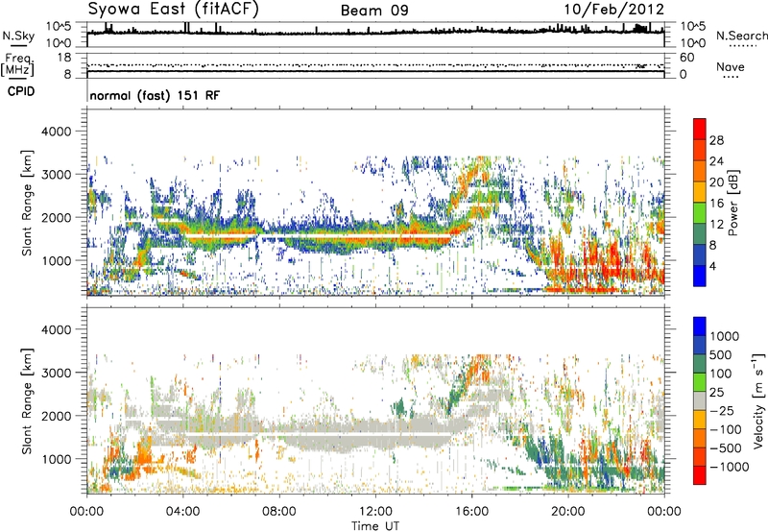768x532 pixels.
Task: Click the "04:00" time axis label
Action: click(183, 512)
